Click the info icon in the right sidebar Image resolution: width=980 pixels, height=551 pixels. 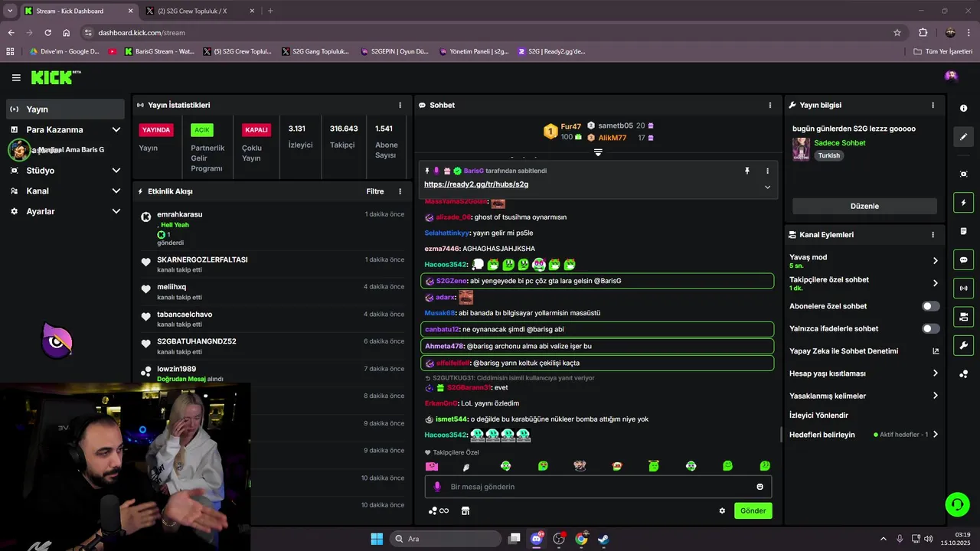coord(963,109)
